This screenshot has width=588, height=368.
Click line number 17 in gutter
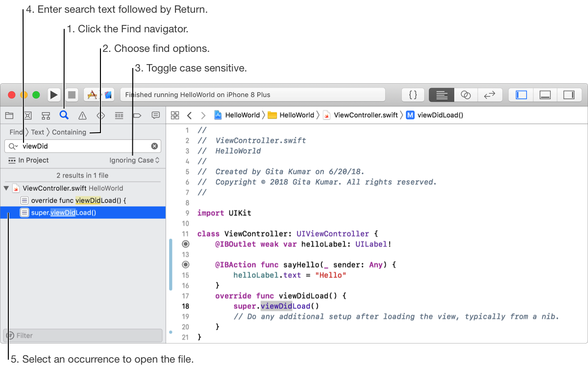(185, 296)
